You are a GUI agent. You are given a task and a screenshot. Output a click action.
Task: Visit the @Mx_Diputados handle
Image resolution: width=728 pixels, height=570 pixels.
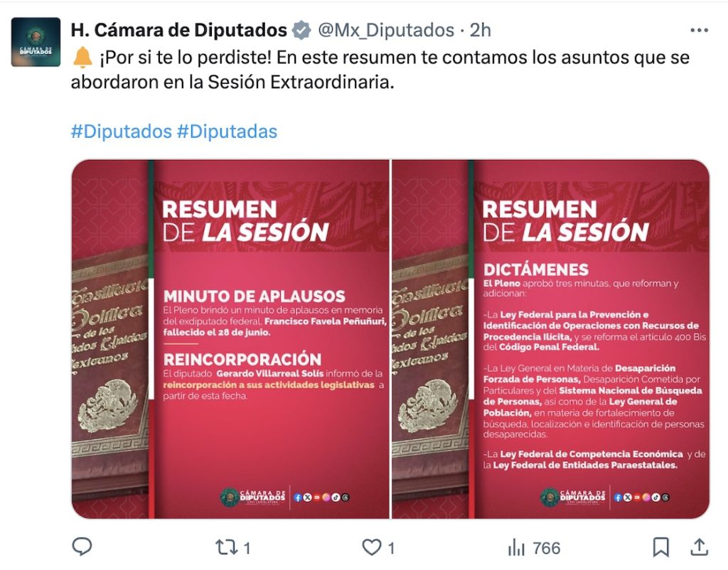click(386, 30)
